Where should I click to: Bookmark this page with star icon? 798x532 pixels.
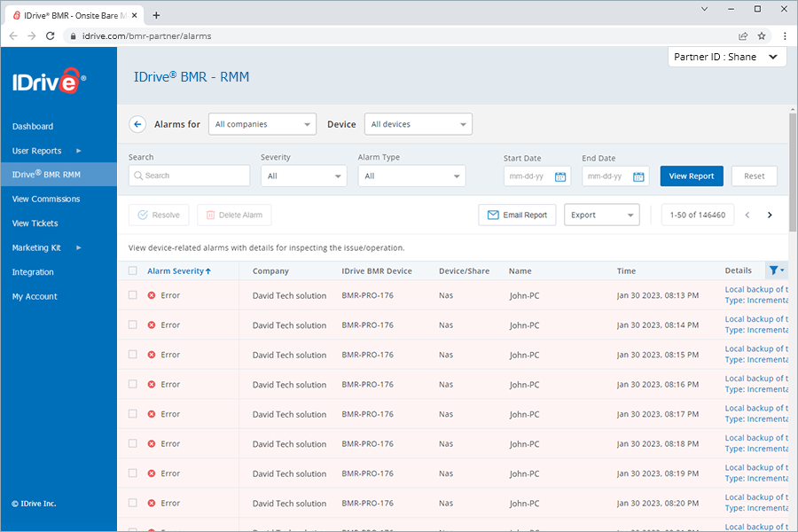[762, 35]
